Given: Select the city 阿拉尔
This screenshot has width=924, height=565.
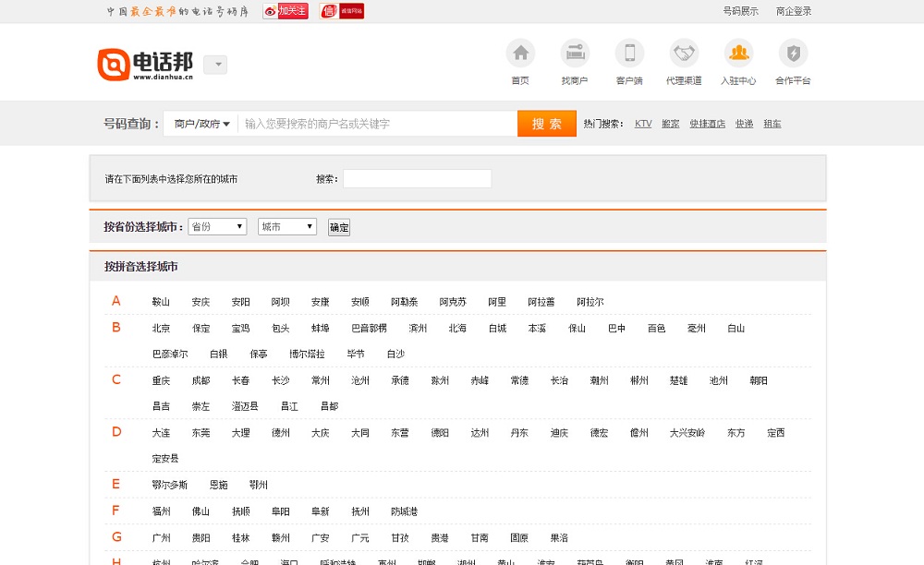Looking at the screenshot, I should [590, 302].
